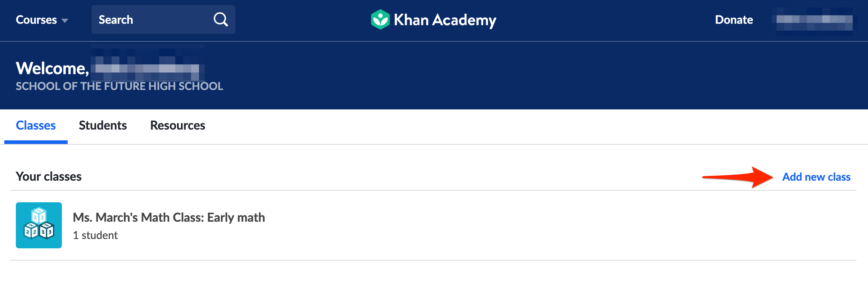Select the Classes tab

35,125
